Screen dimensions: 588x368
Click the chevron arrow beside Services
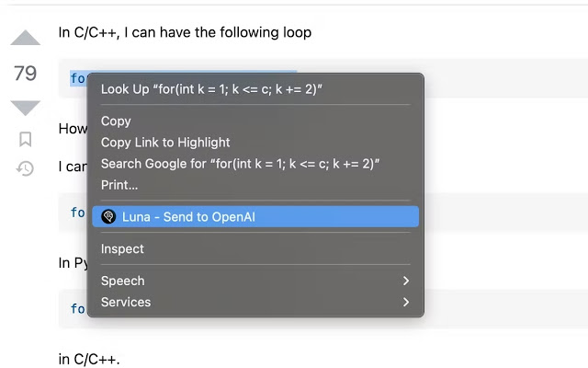(406, 303)
